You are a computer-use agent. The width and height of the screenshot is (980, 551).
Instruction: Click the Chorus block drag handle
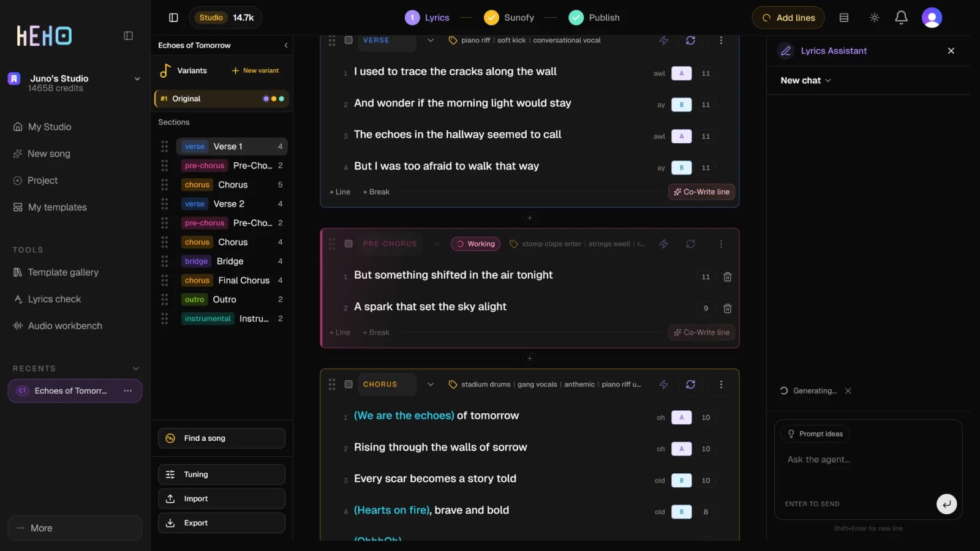pyautogui.click(x=332, y=384)
